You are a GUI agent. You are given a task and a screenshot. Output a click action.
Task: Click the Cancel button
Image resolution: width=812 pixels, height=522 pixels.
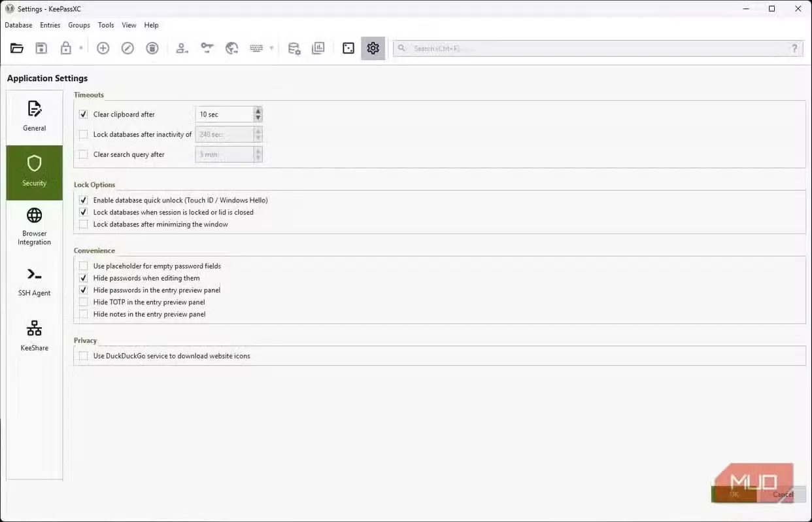783,495
